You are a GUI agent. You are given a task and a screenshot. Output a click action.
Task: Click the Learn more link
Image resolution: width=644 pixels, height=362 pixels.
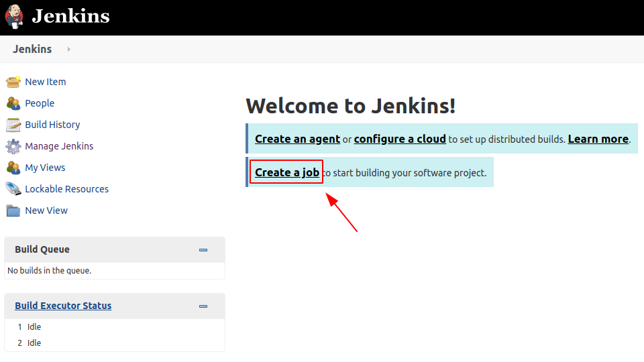coord(598,139)
